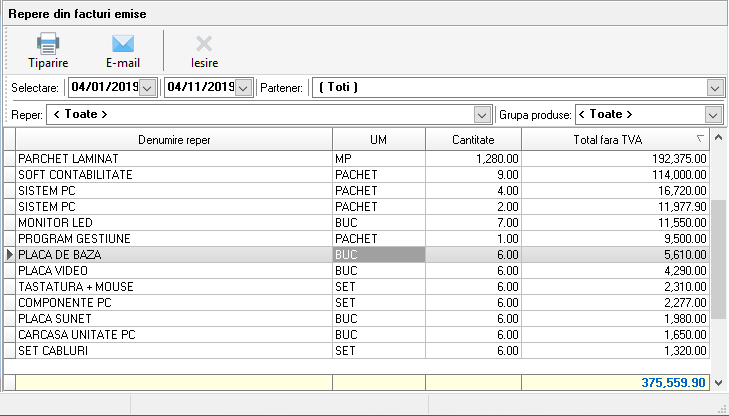Screen dimensions: 729x416
Task: Click the sort arrow in Total fara TVA header
Action: [x=700, y=139]
